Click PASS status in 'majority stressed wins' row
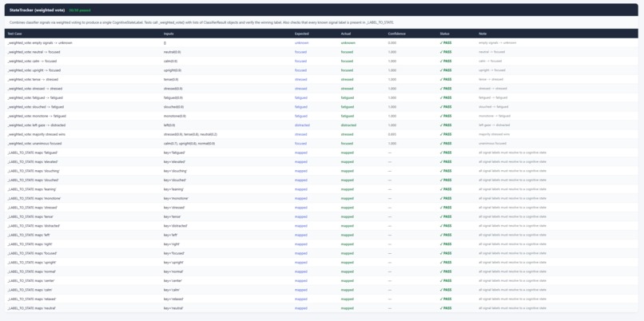The width and height of the screenshot is (644, 321). click(x=446, y=134)
